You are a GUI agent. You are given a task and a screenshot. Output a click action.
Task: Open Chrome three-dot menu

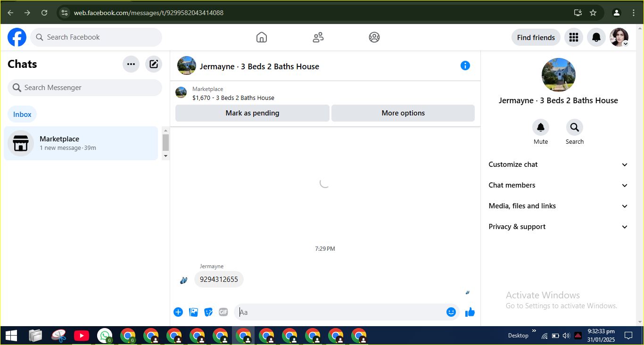pyautogui.click(x=634, y=13)
